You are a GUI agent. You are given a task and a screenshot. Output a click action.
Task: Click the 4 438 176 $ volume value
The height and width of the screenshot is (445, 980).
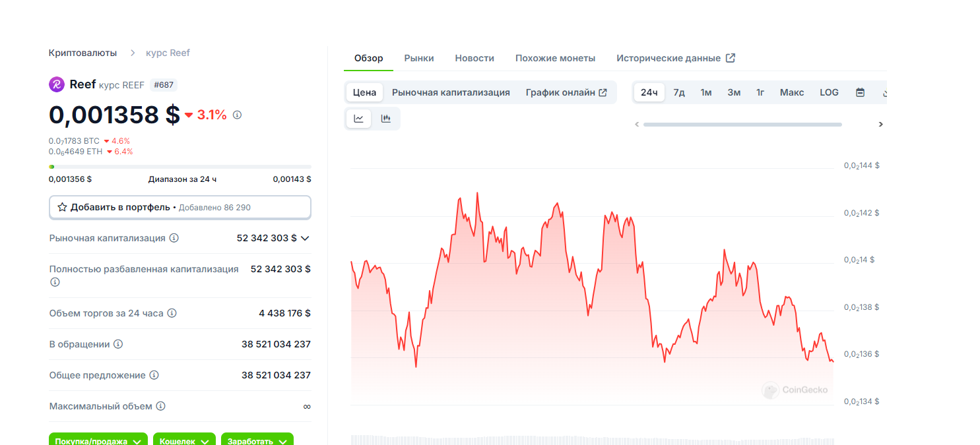coord(284,313)
